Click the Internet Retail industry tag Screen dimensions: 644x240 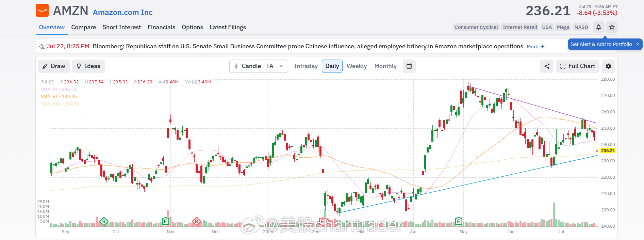point(520,27)
